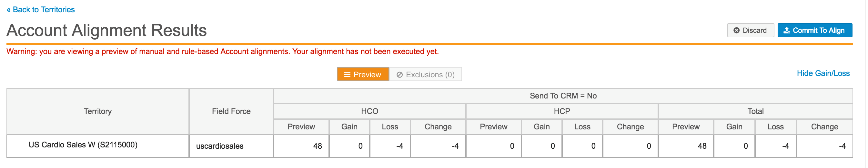Select the US Cardio Sales W (S2115000) territory cell
The image size is (868, 168).
tap(83, 145)
